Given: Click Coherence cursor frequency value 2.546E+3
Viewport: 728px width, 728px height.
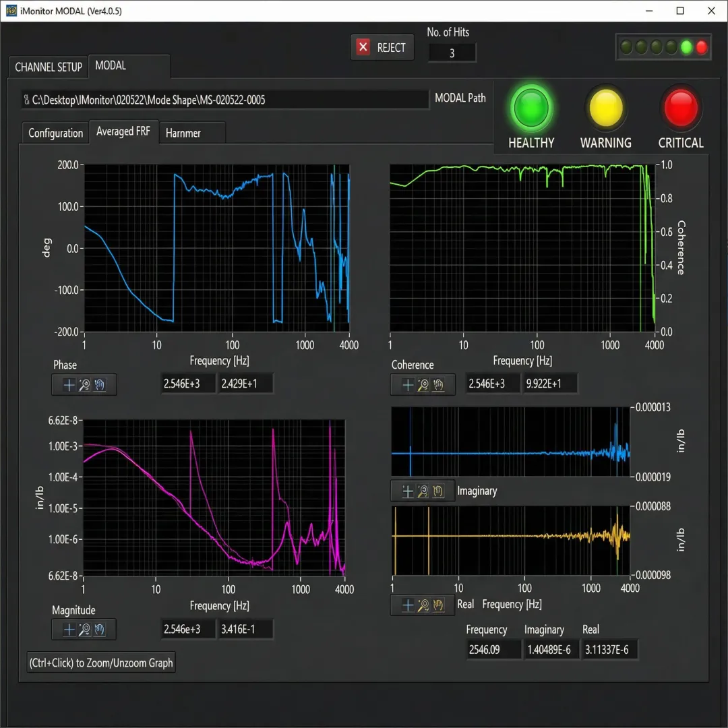Looking at the screenshot, I should point(493,384).
